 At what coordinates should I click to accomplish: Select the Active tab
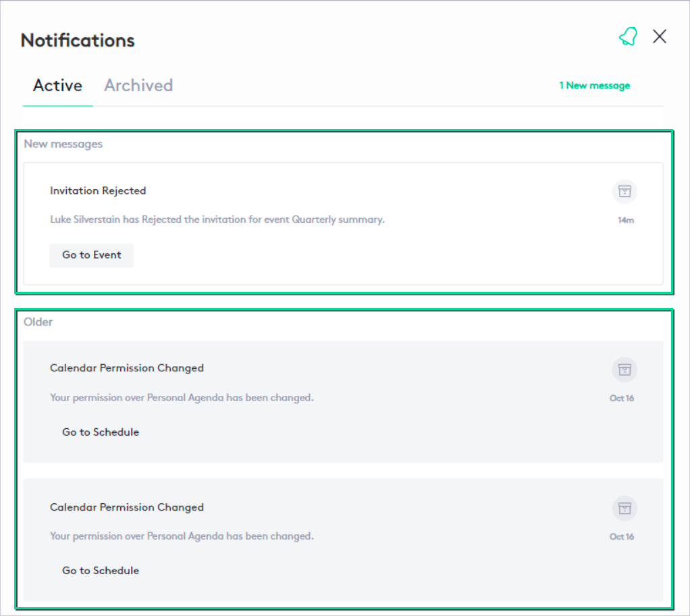click(58, 86)
